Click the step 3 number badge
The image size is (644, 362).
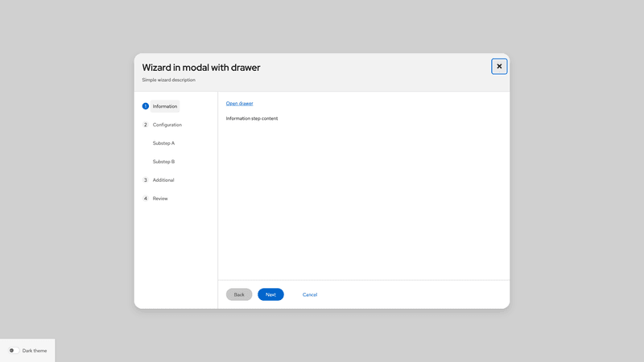point(146,180)
